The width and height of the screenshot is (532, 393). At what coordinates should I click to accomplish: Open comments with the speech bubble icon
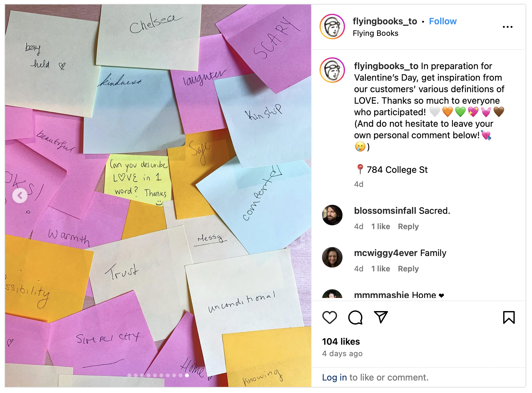(355, 317)
